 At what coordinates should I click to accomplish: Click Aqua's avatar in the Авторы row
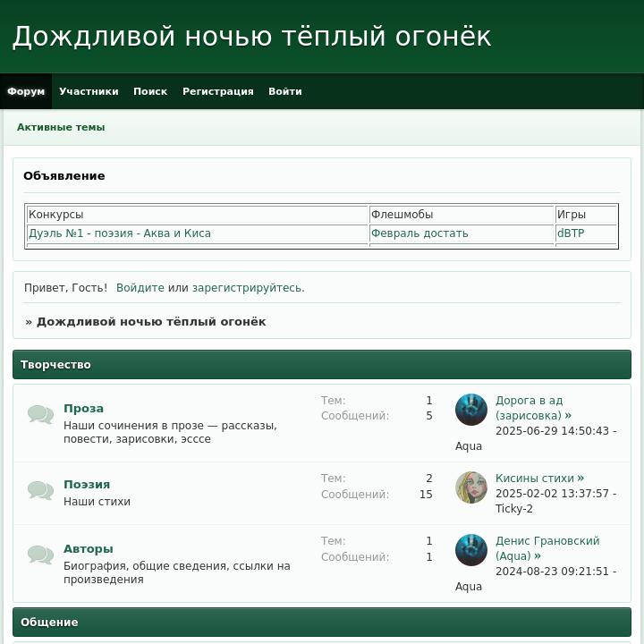pyautogui.click(x=471, y=550)
